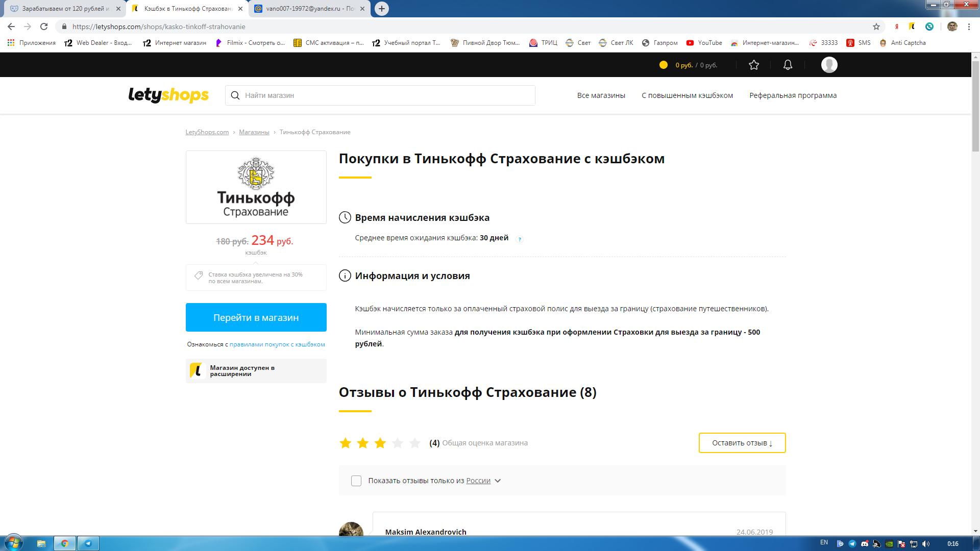Open Chrome profile avatar in toolbar
The width and height of the screenshot is (980, 551).
coord(952,27)
